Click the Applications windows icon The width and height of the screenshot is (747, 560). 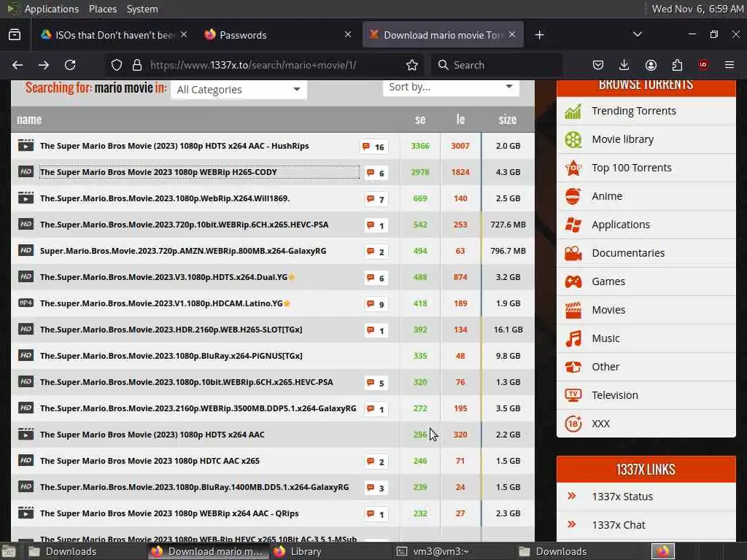tap(573, 225)
